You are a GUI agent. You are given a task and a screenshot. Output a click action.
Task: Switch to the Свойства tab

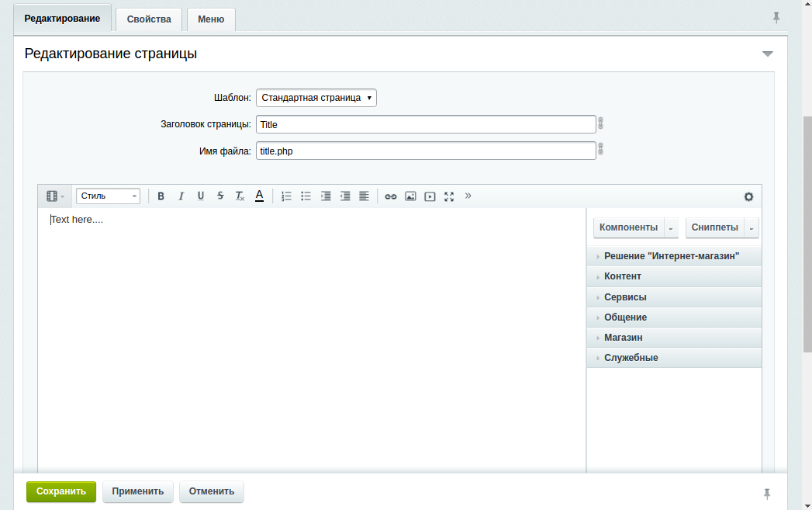click(x=149, y=19)
